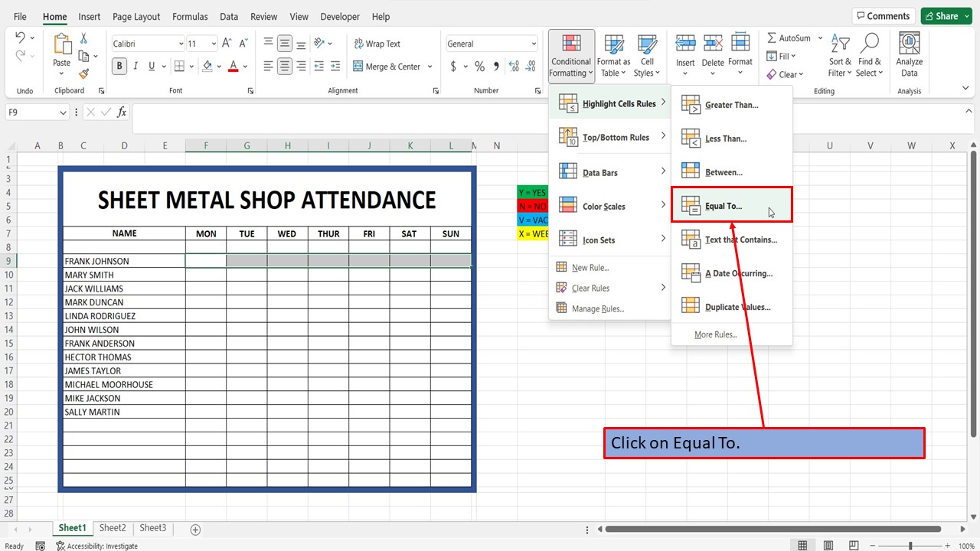The image size is (980, 551).
Task: Toggle Bold formatting
Action: point(119,67)
